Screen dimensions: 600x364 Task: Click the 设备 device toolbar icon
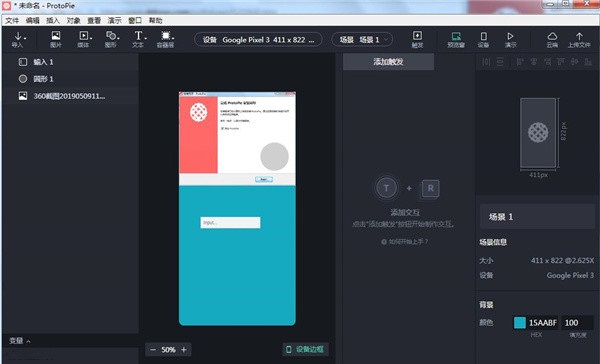pos(483,39)
